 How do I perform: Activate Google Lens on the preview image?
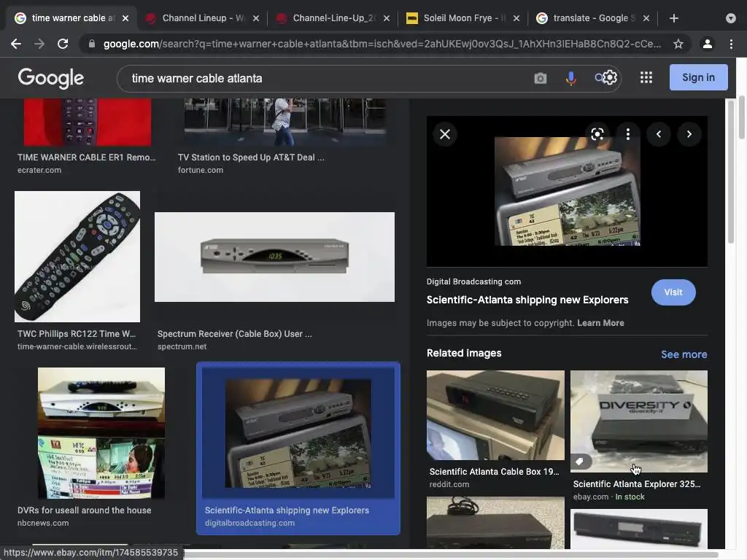(x=597, y=134)
